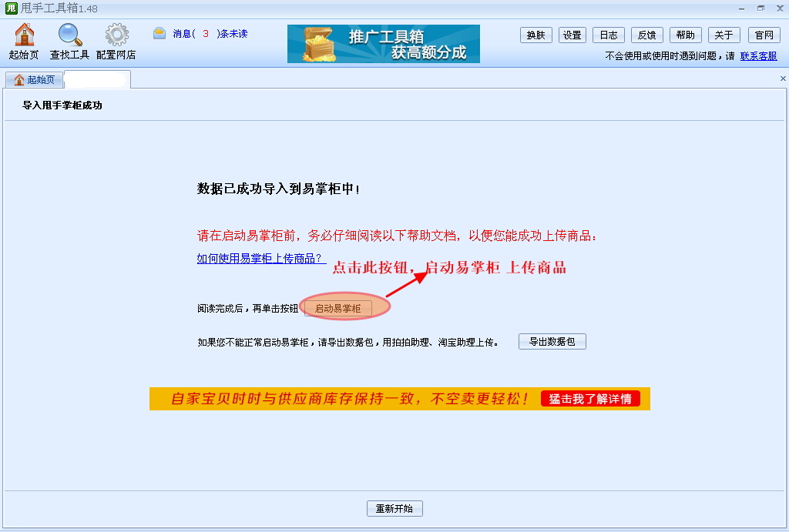Image resolution: width=789 pixels, height=532 pixels.
Task: Open unread messages 消息(3)条未读
Action: [210, 34]
